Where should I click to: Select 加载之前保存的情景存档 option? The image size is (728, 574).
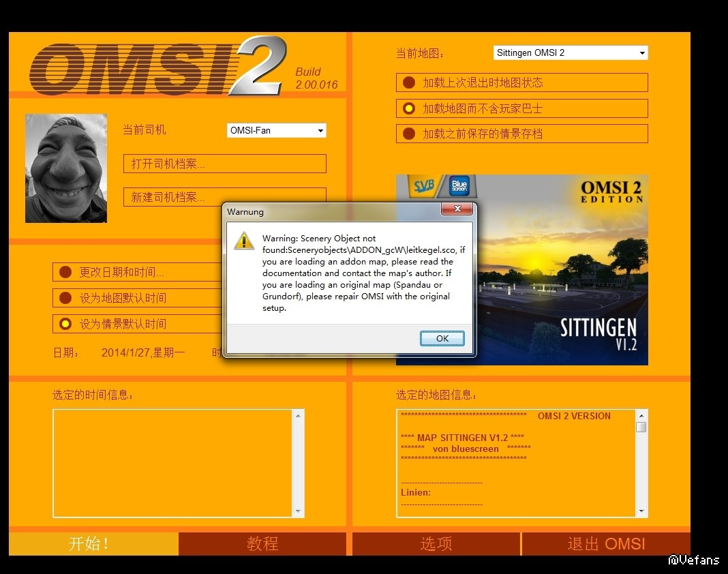[409, 134]
